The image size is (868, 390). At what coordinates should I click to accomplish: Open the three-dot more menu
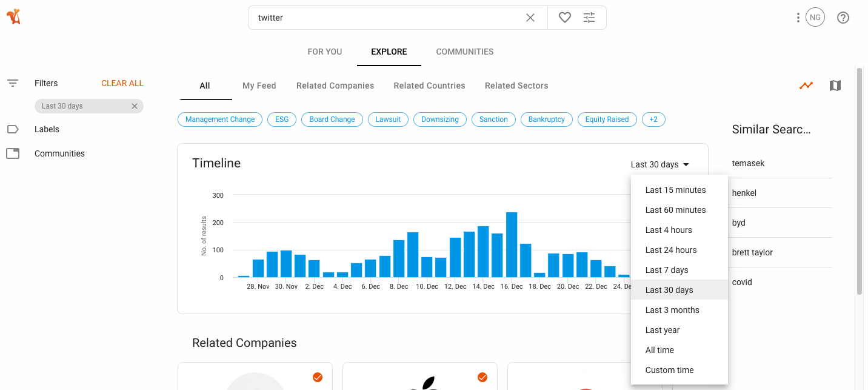(798, 18)
